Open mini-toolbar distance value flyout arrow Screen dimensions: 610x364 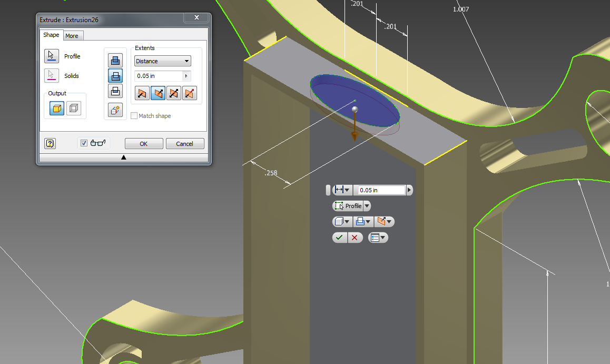pyautogui.click(x=409, y=190)
